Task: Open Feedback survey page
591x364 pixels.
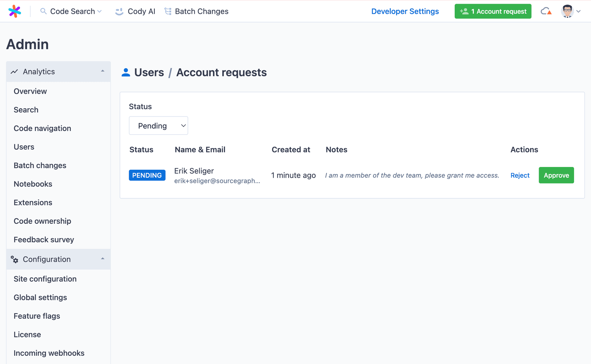Action: 44,239
